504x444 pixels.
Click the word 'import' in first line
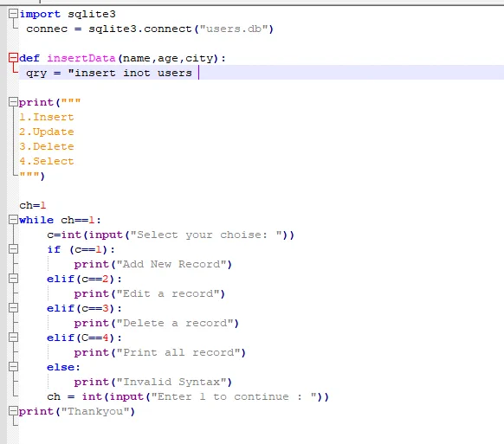[x=40, y=15]
